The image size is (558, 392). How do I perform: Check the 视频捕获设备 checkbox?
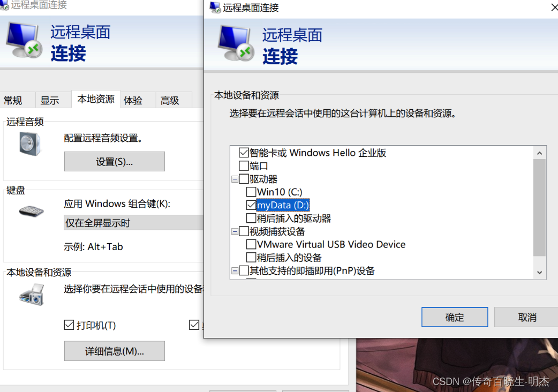(x=244, y=231)
